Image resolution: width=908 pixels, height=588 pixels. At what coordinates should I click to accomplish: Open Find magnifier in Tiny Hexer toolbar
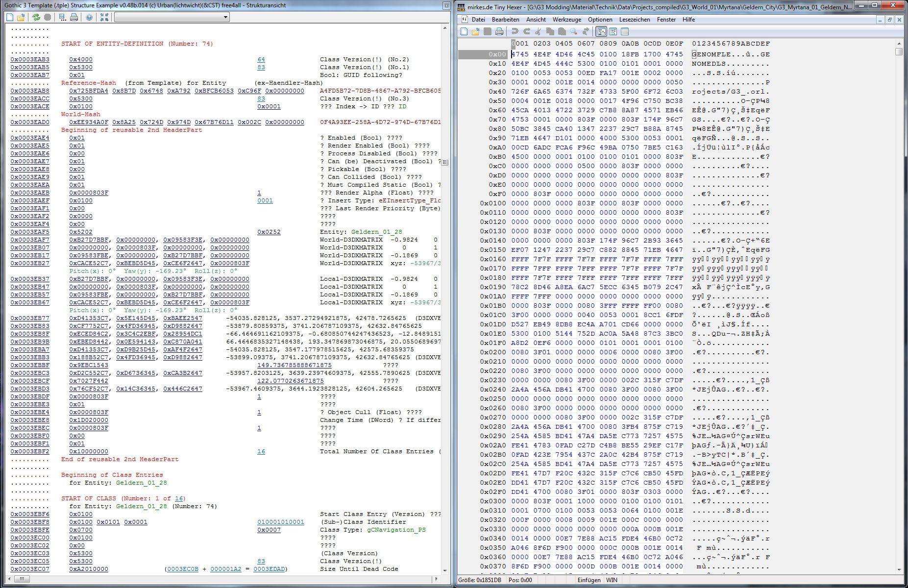(x=574, y=32)
